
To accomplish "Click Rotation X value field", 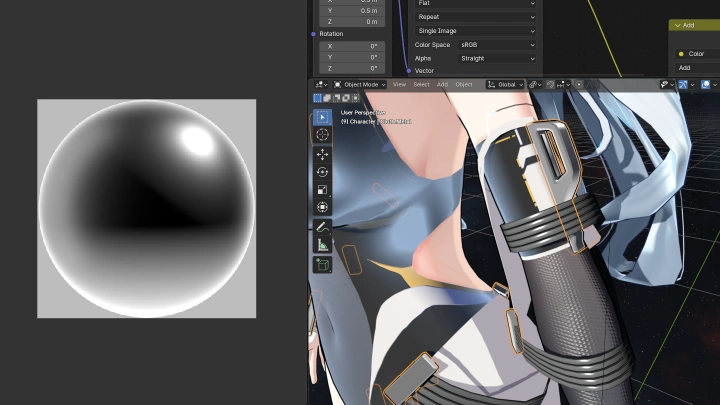I will pyautogui.click(x=352, y=46).
